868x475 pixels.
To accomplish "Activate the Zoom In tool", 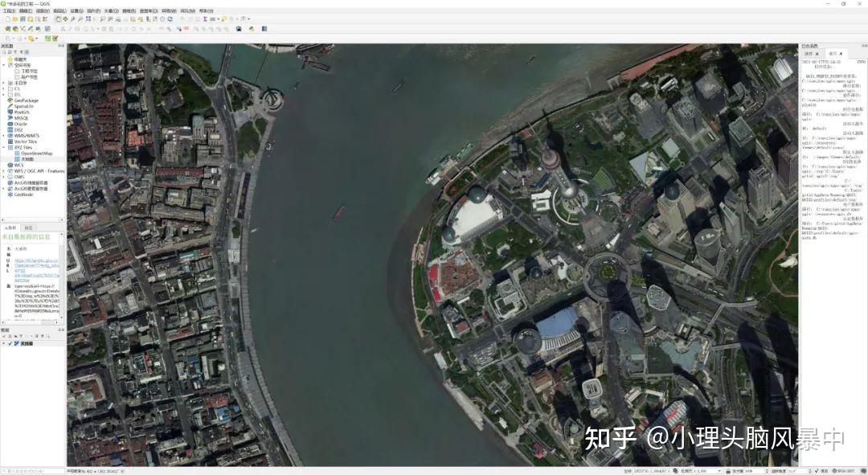I will pyautogui.click(x=72, y=18).
